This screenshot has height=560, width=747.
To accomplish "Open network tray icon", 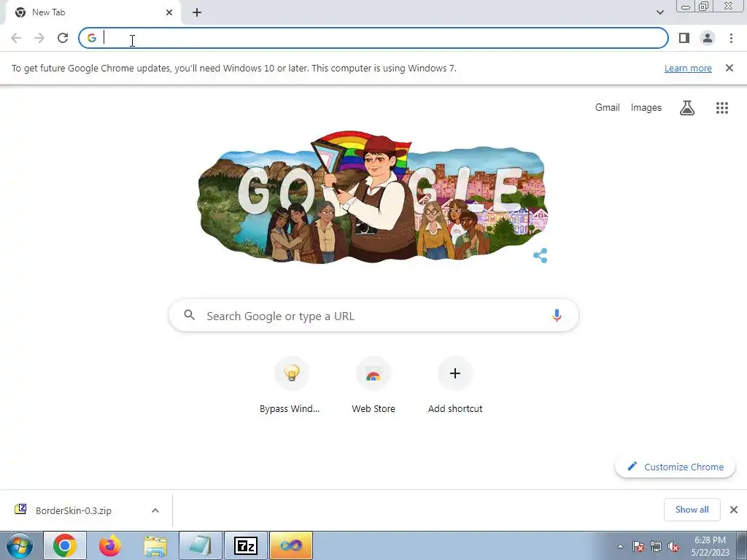I will click(x=656, y=546).
